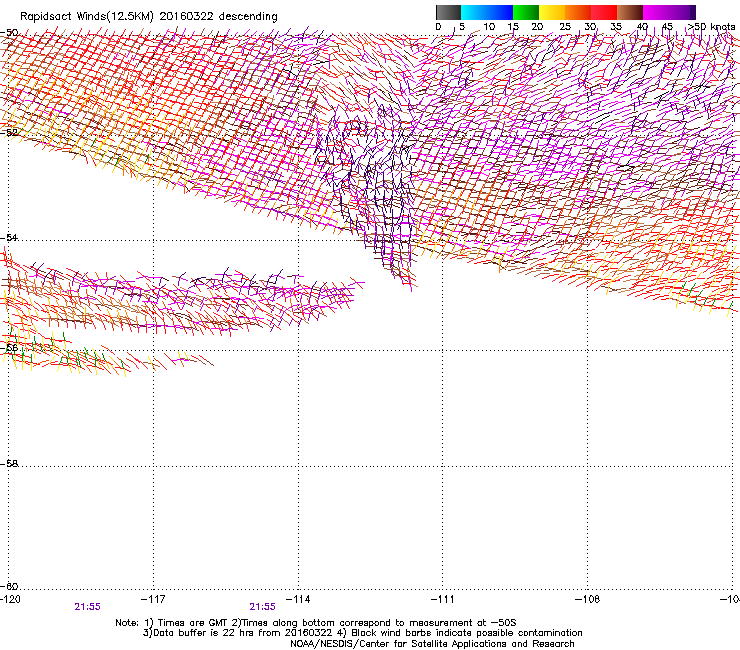Choose the yellow 20-25 knots legend swatch
This screenshot has width=740, height=650.
click(x=552, y=12)
